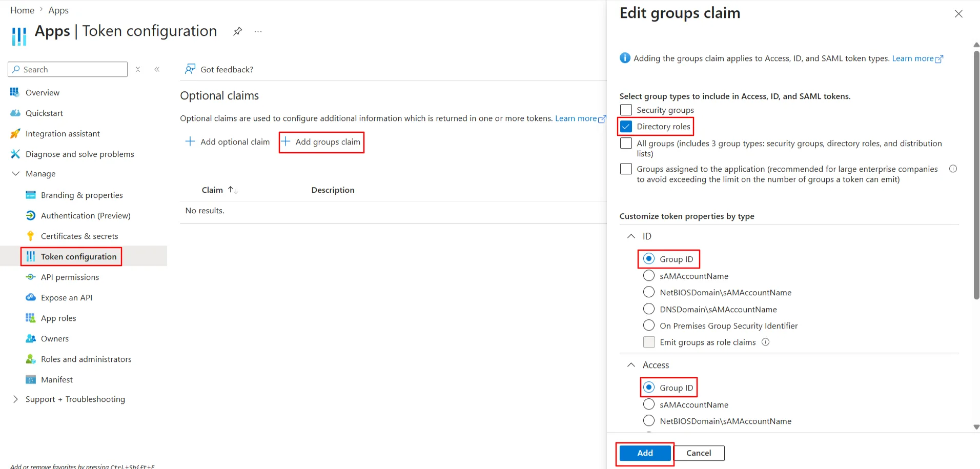Viewport: 980px width, 469px height.
Task: Collapse the Access token section chevron
Action: pyautogui.click(x=631, y=365)
